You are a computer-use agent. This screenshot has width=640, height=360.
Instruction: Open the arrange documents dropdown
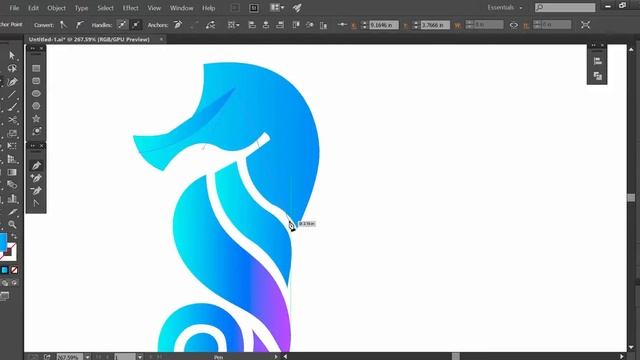[x=277, y=7]
